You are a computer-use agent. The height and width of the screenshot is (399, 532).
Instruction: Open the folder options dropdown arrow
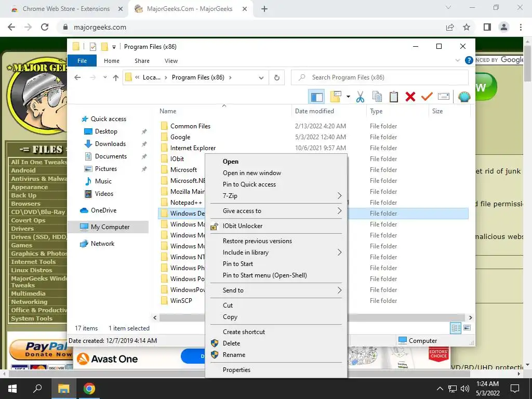(348, 97)
